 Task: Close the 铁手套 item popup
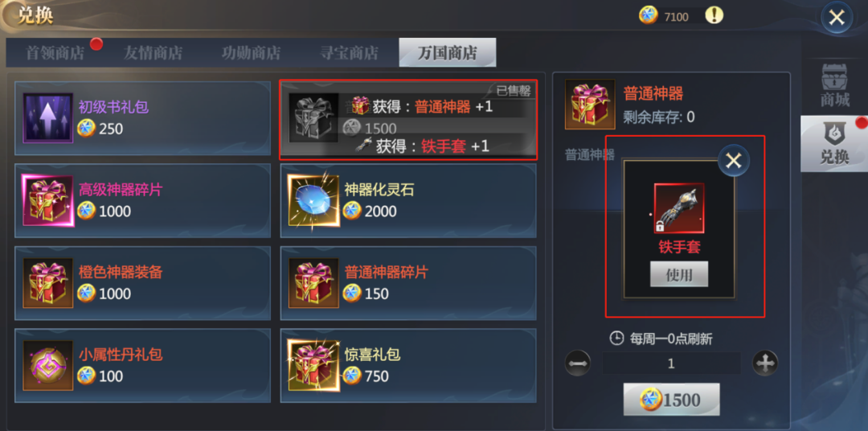tap(734, 161)
